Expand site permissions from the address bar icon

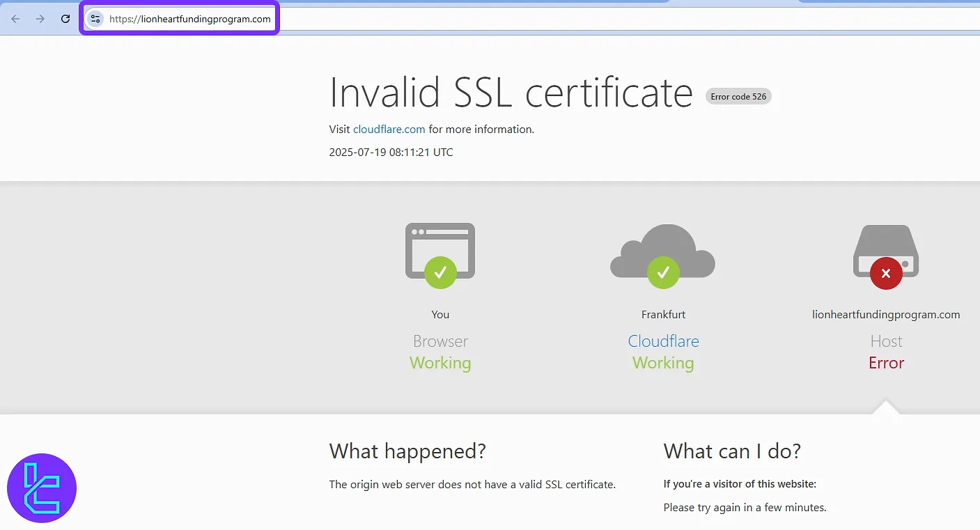click(x=95, y=19)
